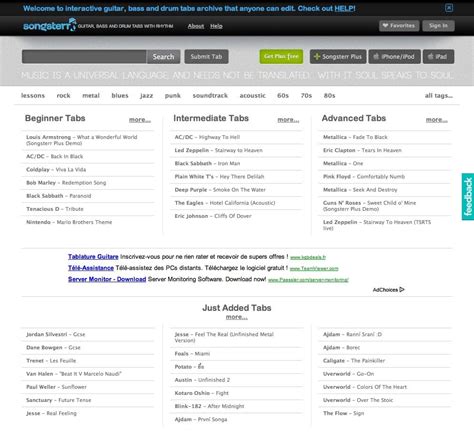The image size is (474, 432).
Task: Open Guns N' Roses Sweet Child o' Mine tab
Action: pos(369,206)
